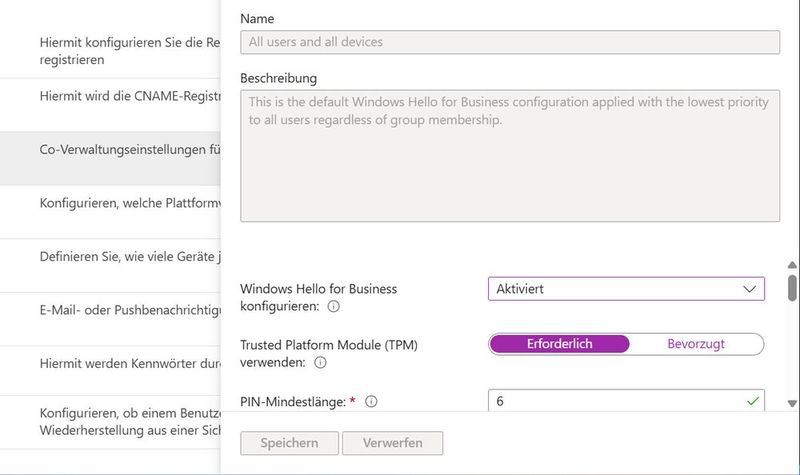Select the 'E-Mail- oder Pushbenachrichtig' row
Screen dimensions: 800x475
coord(110,319)
